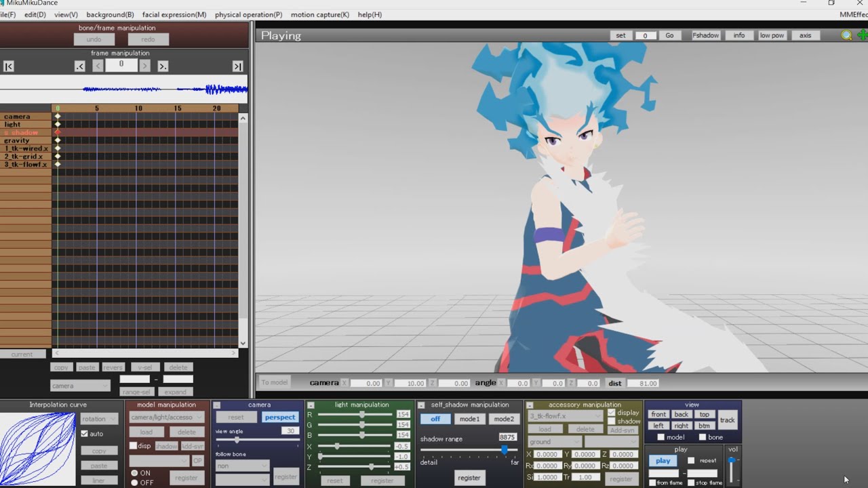The width and height of the screenshot is (868, 488).
Task: Open the view(V) menu
Action: point(66,14)
